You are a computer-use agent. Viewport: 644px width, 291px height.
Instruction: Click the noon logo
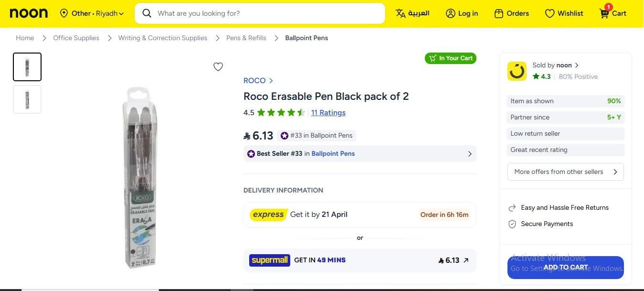pyautogui.click(x=28, y=13)
